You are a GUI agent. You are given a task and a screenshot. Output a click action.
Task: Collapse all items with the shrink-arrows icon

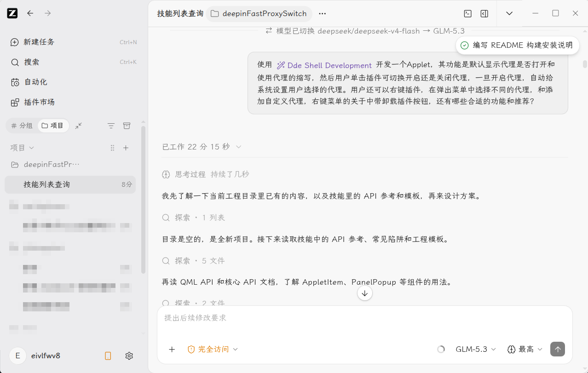click(x=79, y=126)
